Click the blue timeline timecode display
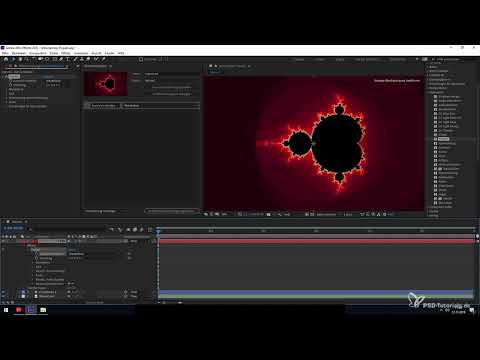Viewport: 480px width, 360px height. (x=13, y=228)
